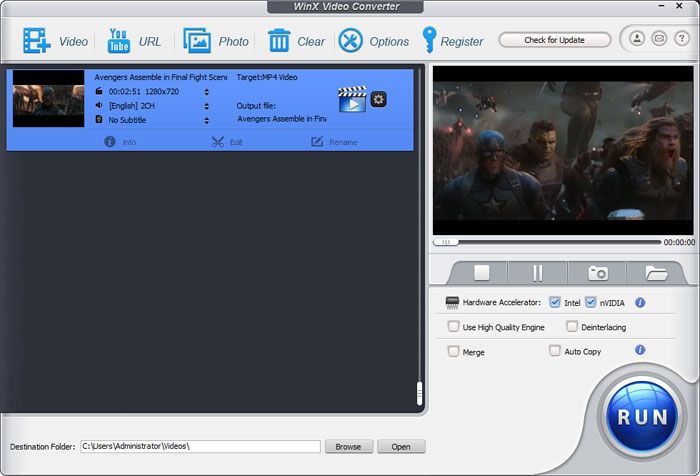Open output settings gear for video
The width and height of the screenshot is (700, 476).
378,99
